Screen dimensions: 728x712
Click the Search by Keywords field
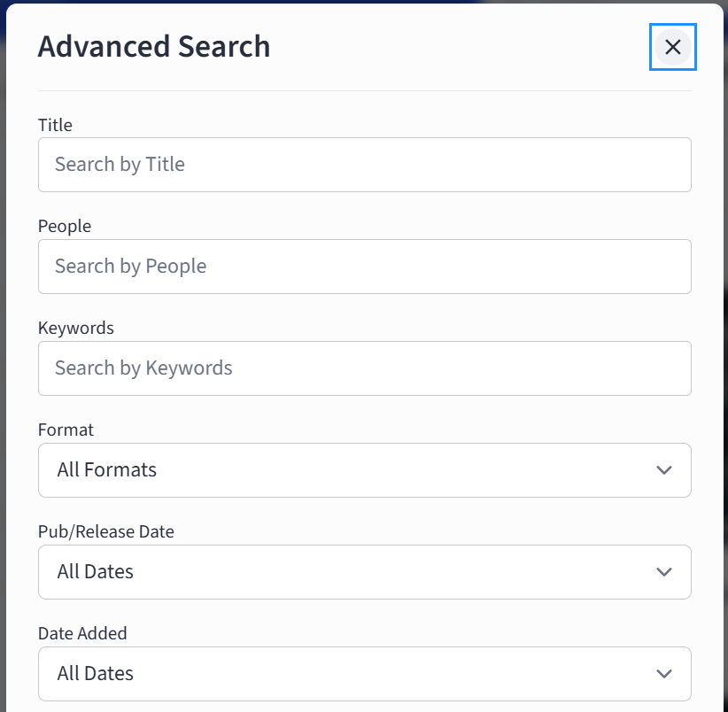coord(365,368)
